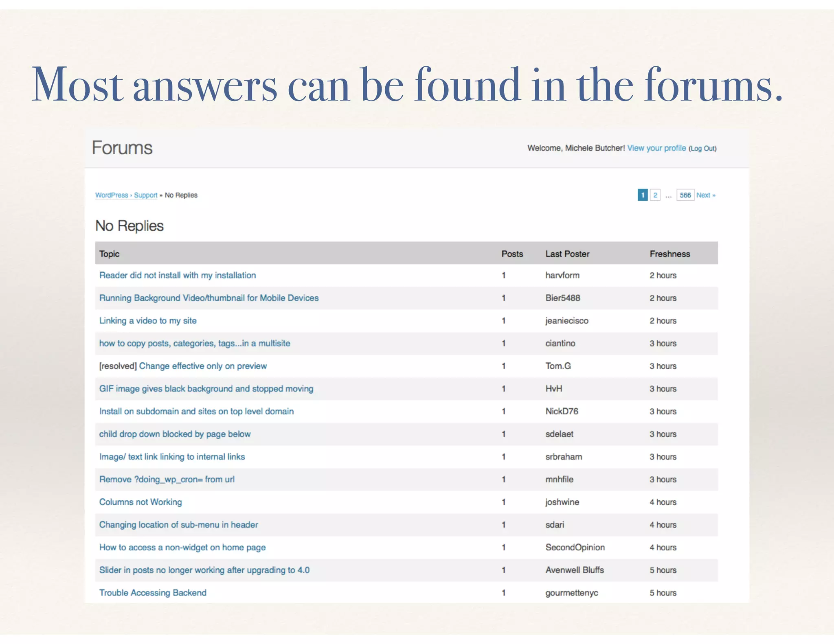The height and width of the screenshot is (644, 834).
Task: Open topic Trouble Accessing Backend
Action: click(x=153, y=593)
